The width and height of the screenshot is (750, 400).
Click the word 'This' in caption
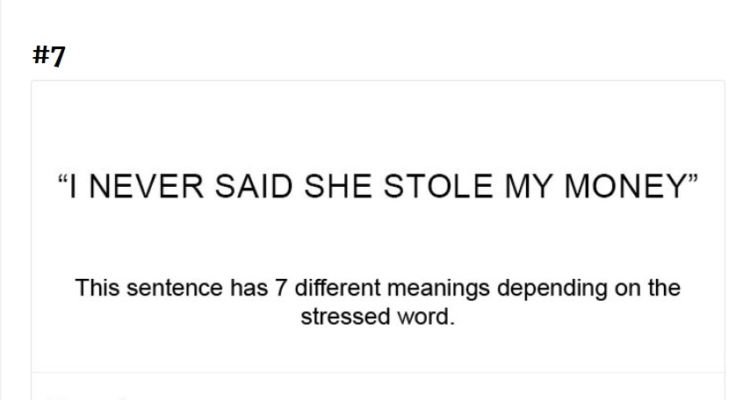(97, 288)
